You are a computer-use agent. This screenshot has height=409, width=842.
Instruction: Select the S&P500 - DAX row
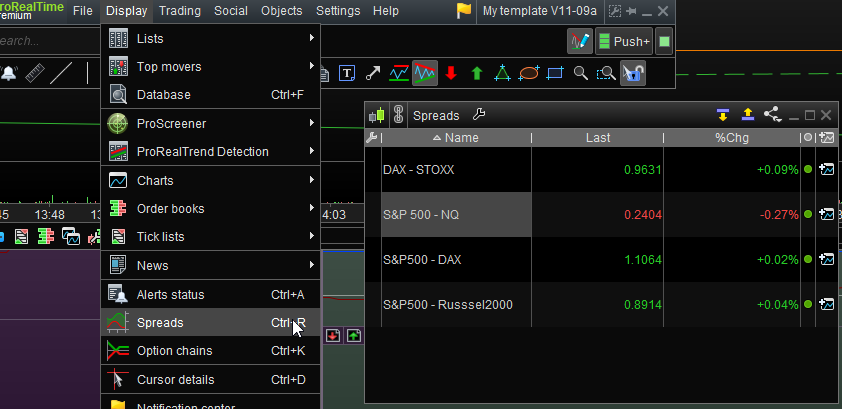click(x=601, y=260)
